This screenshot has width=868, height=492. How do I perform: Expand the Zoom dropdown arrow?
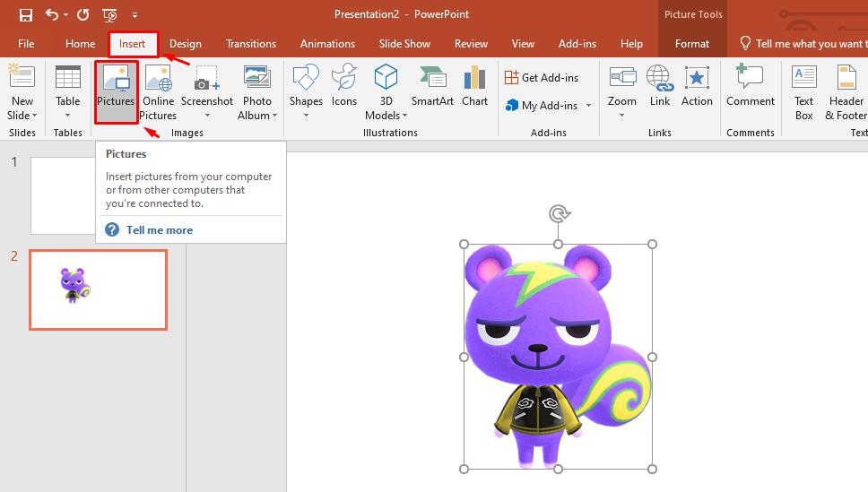click(621, 116)
